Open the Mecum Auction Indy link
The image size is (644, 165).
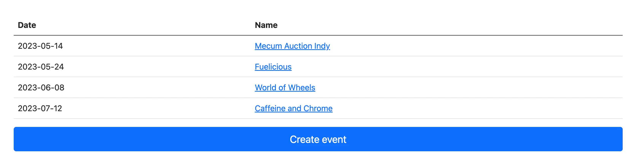pos(292,46)
